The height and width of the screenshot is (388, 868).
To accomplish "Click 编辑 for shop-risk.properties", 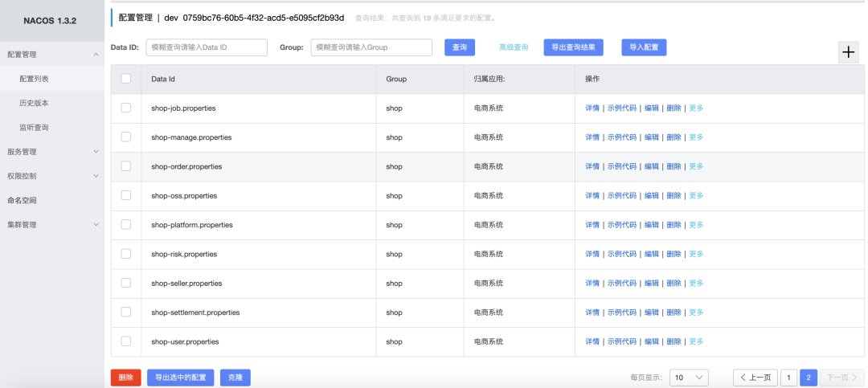I will coord(652,254).
